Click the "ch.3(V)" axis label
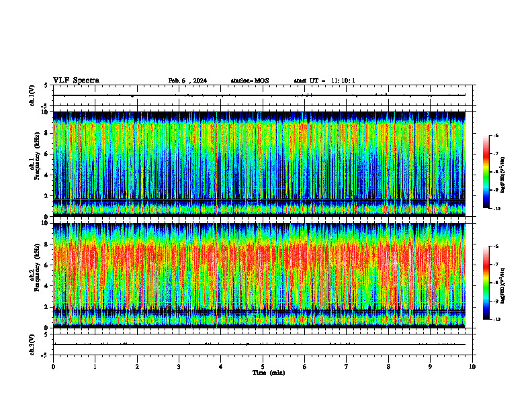The height and width of the screenshot is (411, 532). pos(32,345)
